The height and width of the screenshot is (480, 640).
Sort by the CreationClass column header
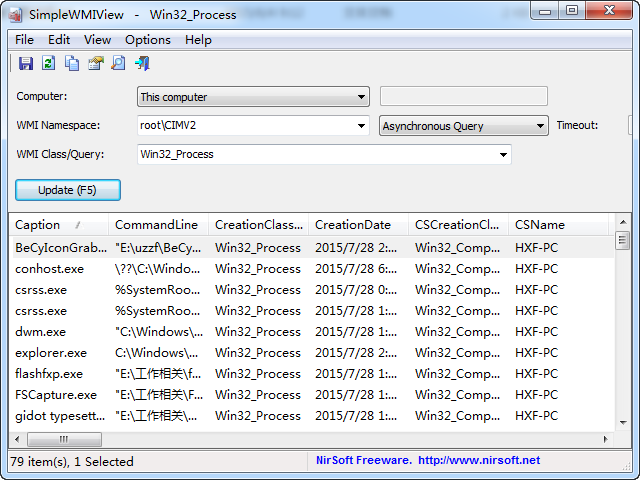[259, 225]
